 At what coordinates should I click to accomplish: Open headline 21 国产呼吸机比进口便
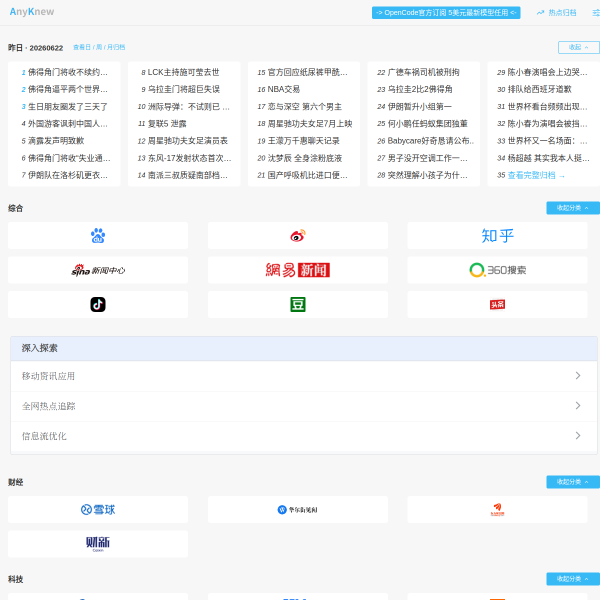[308, 175]
